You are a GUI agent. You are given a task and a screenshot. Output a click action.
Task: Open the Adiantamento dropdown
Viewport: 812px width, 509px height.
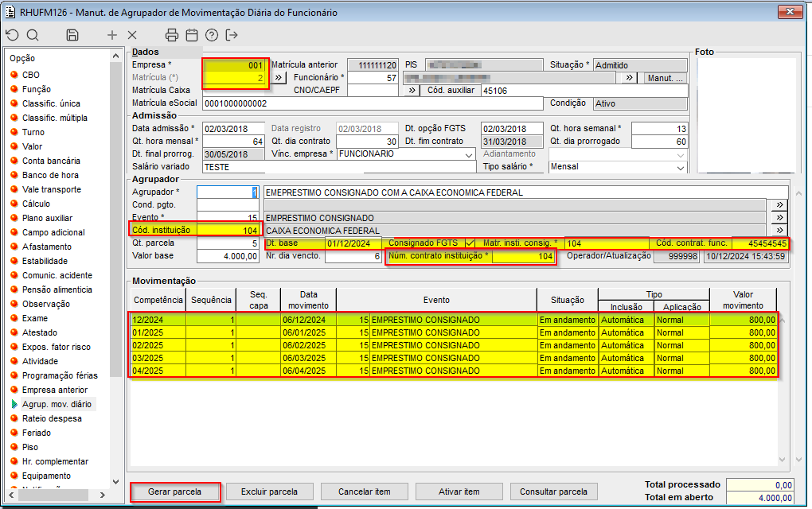[x=681, y=154]
